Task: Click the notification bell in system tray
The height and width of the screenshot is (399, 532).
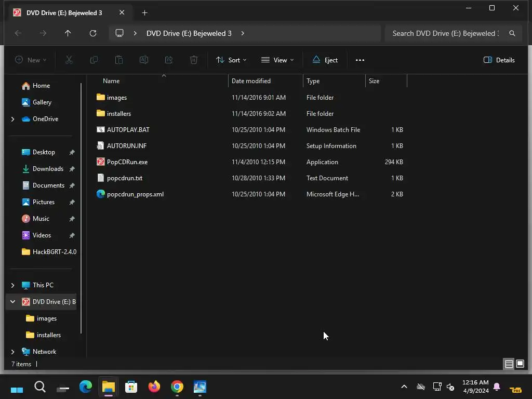Action: coord(497,387)
